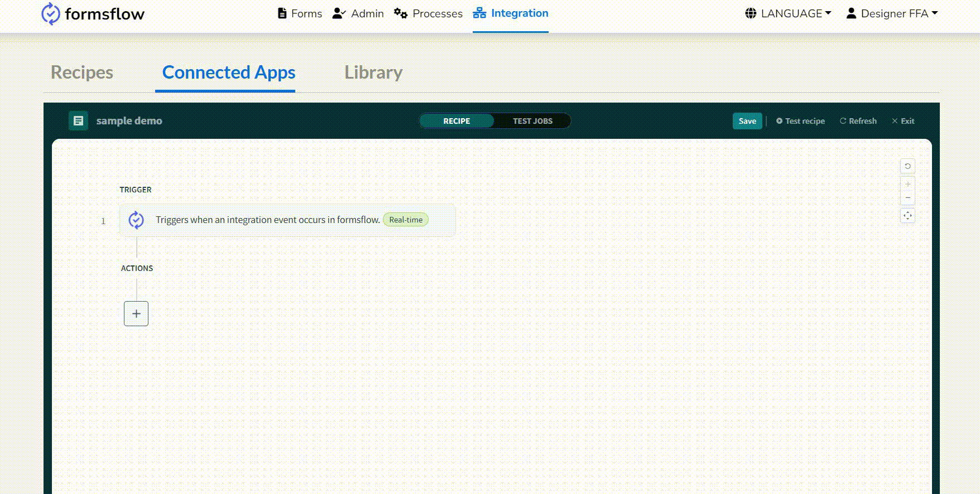The image size is (980, 494).
Task: Click the zoom out minus icon
Action: [907, 198]
